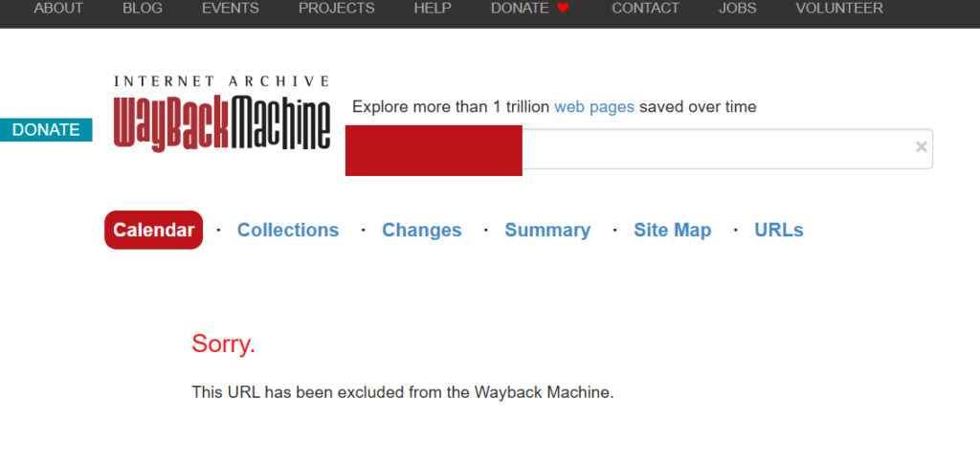Screen dimensions: 980x466
Task: Click the teal DONATE side button
Action: (x=46, y=130)
